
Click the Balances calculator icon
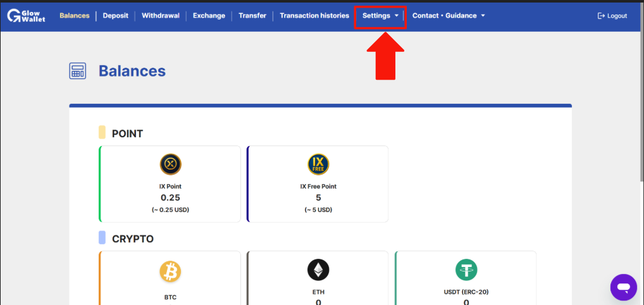point(78,71)
